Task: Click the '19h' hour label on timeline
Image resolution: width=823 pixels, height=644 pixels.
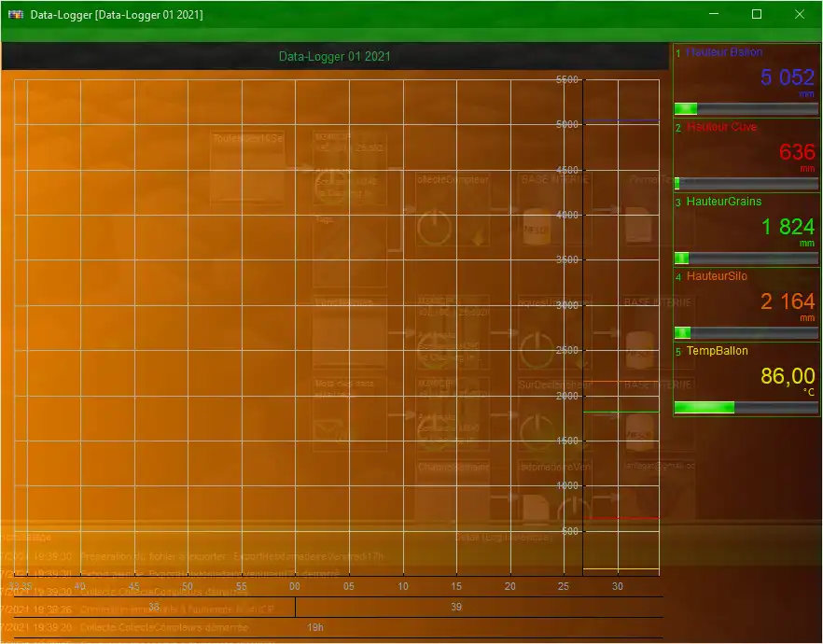Action: pos(315,627)
